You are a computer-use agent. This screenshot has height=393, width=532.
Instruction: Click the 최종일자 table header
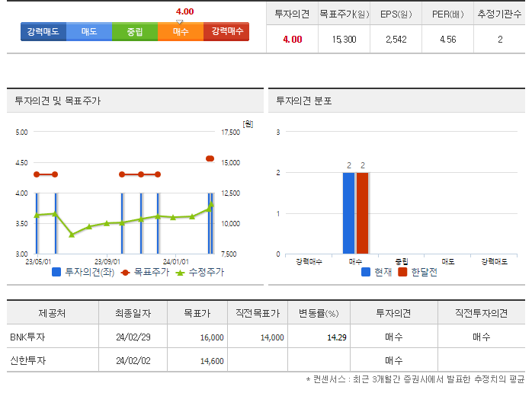coord(133,313)
